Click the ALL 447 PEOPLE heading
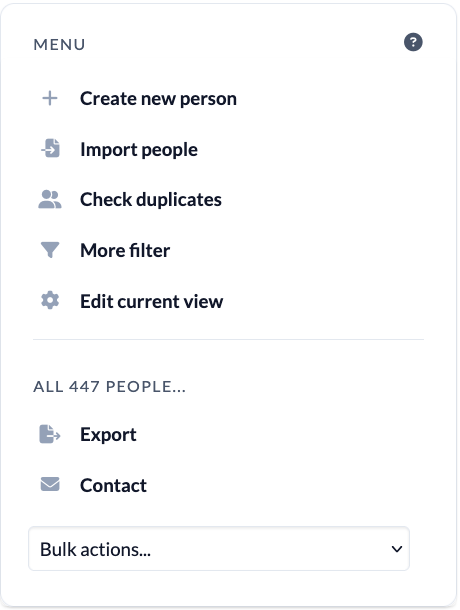This screenshot has height=610, width=460. pyautogui.click(x=109, y=387)
